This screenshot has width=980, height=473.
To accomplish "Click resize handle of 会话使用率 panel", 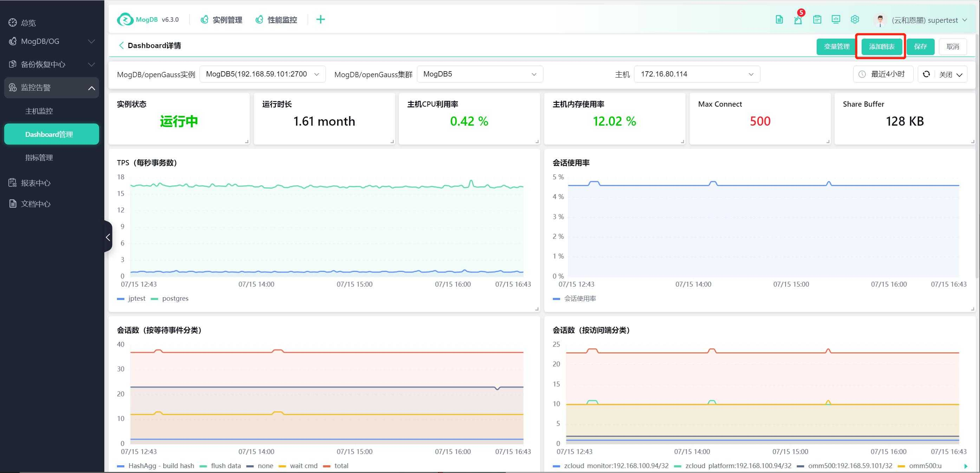I will pyautogui.click(x=972, y=309).
